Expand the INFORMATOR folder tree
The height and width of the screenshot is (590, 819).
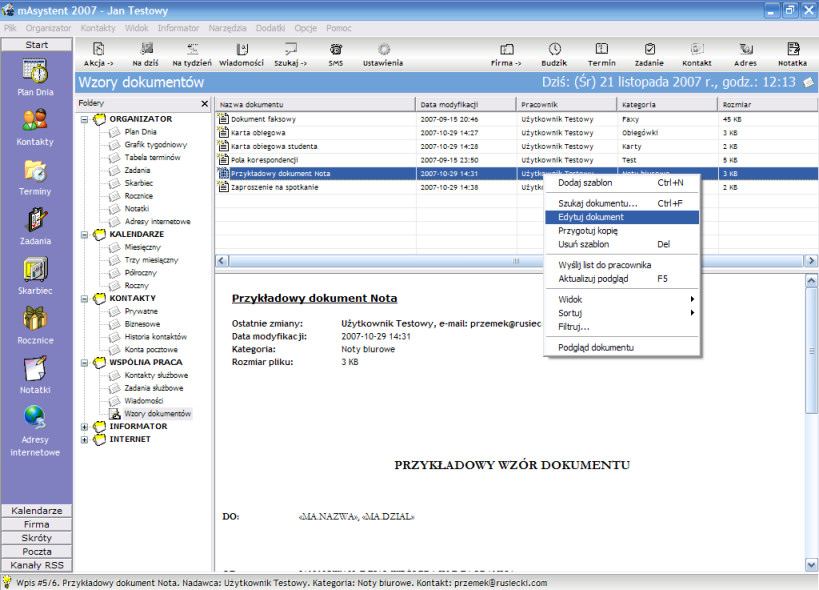[84, 427]
